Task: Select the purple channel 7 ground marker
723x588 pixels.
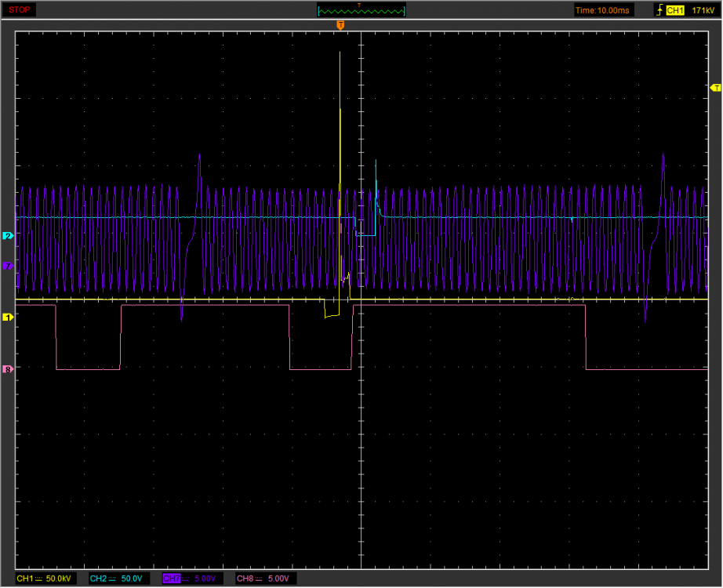Action: coord(8,266)
